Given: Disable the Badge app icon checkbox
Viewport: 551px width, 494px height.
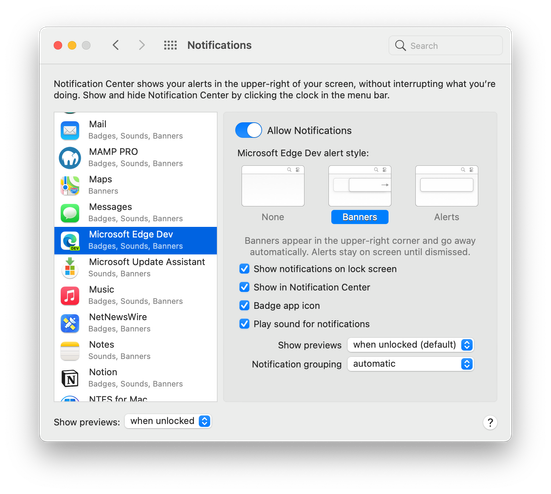Looking at the screenshot, I should (x=244, y=305).
